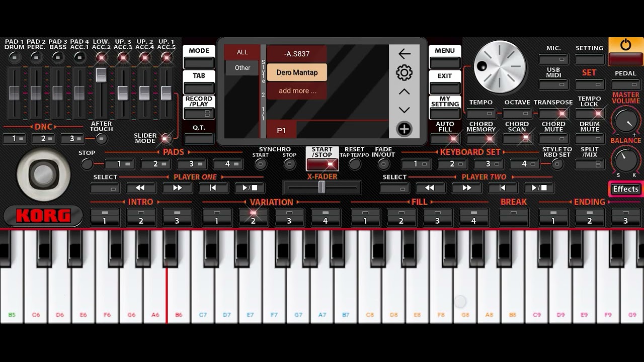The width and height of the screenshot is (644, 362).
Task: Trigger the Break button
Action: [x=514, y=217]
